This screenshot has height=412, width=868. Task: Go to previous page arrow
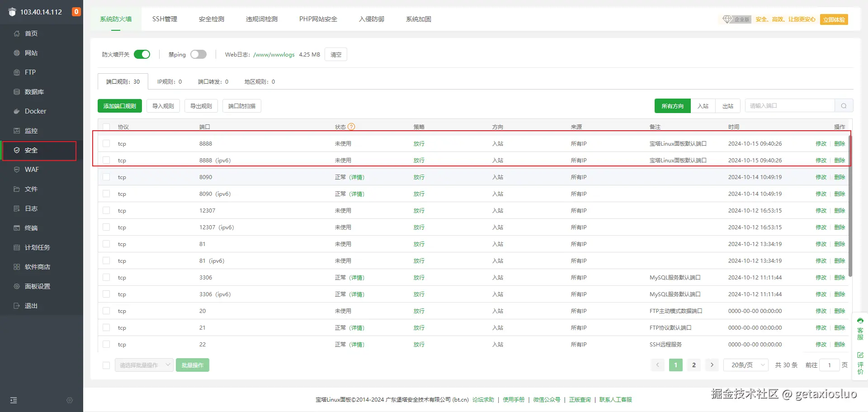coord(658,365)
